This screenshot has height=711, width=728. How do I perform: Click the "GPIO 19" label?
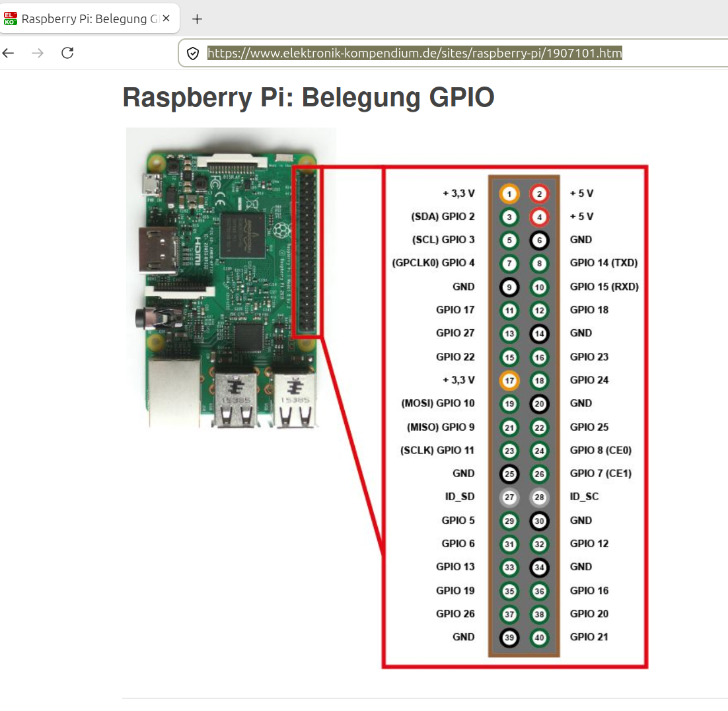[x=455, y=590]
